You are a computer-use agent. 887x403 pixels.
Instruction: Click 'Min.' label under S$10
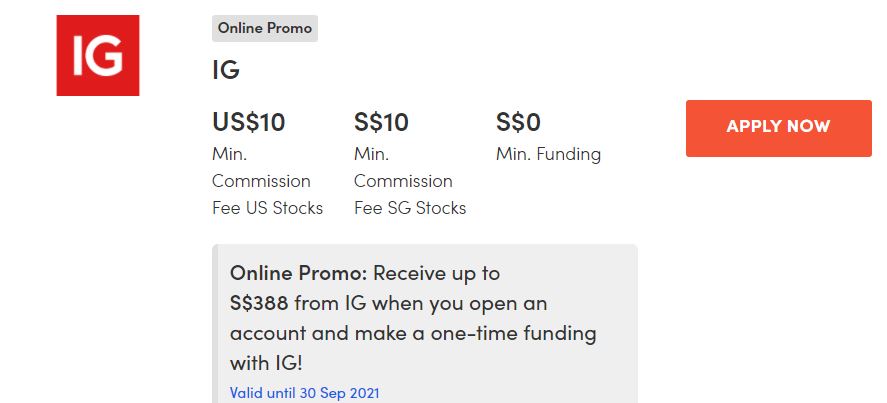[371, 154]
